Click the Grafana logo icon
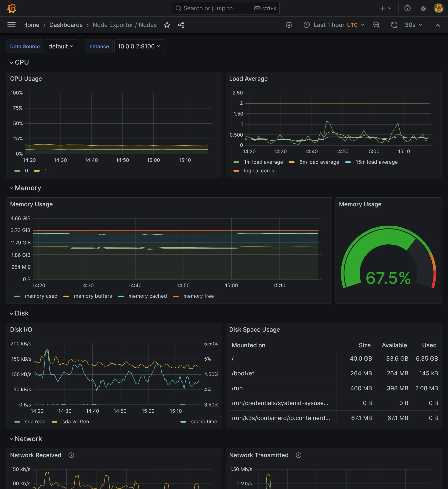 pos(12,8)
